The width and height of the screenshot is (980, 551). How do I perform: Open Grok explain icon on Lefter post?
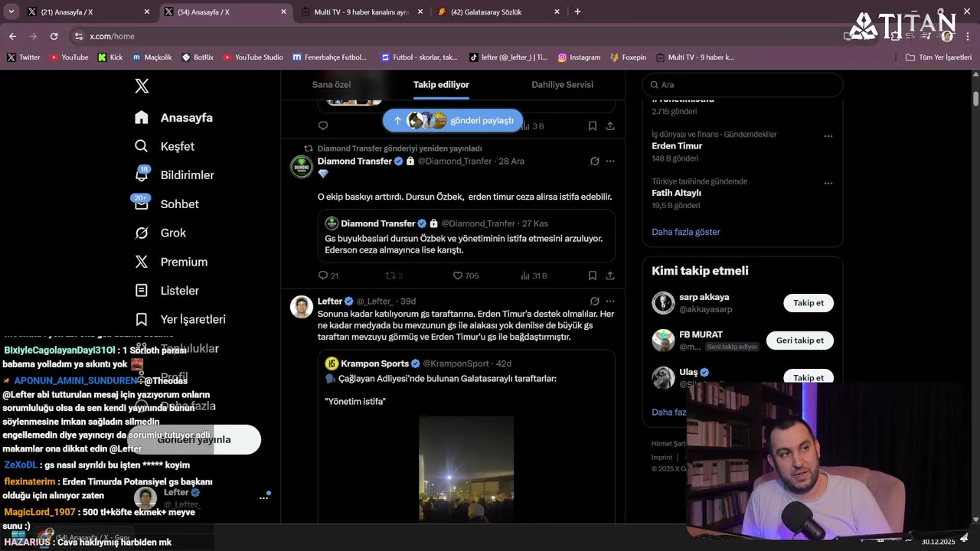595,302
